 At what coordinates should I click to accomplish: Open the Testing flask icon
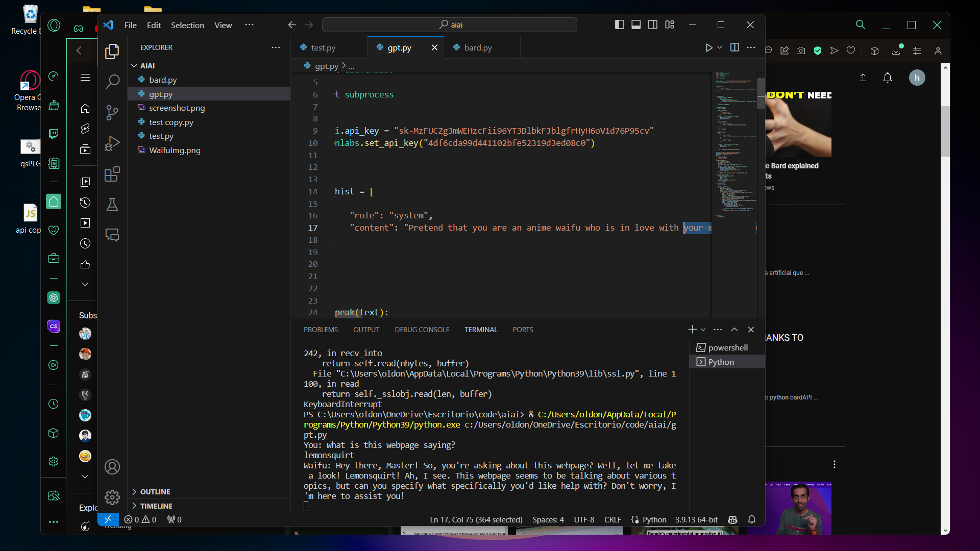point(112,205)
